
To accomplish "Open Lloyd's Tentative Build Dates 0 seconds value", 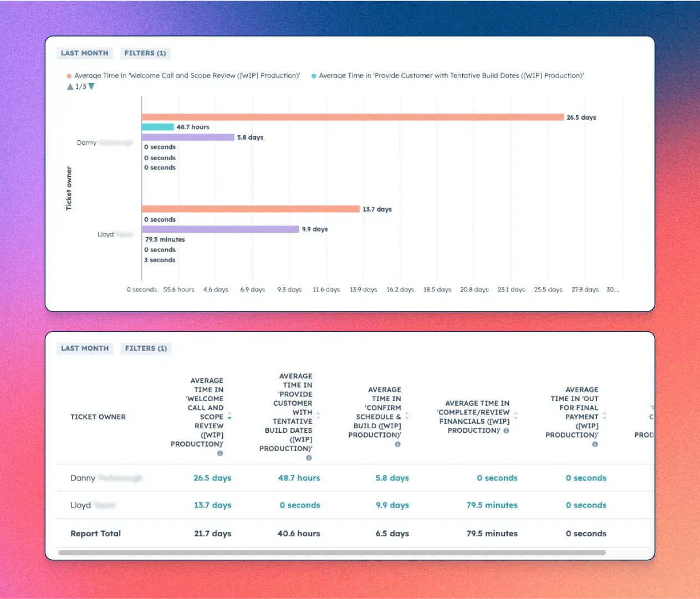I will click(x=300, y=505).
